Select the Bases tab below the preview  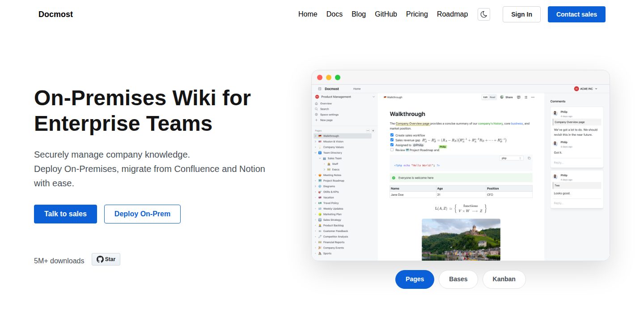(458, 279)
